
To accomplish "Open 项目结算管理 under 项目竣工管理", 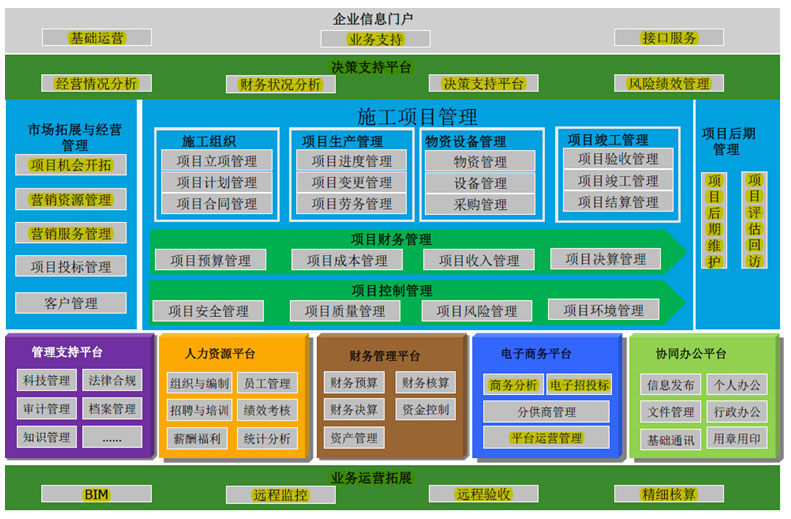I will coord(617,202).
